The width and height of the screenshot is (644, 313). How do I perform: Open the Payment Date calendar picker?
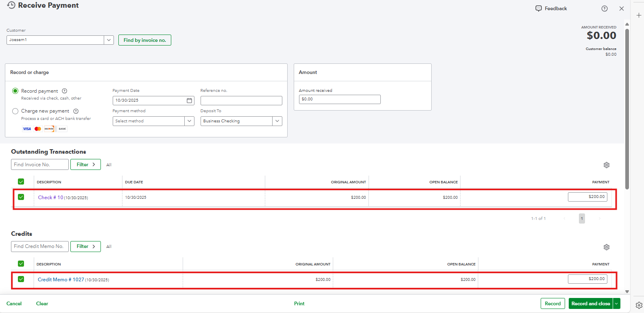click(189, 100)
